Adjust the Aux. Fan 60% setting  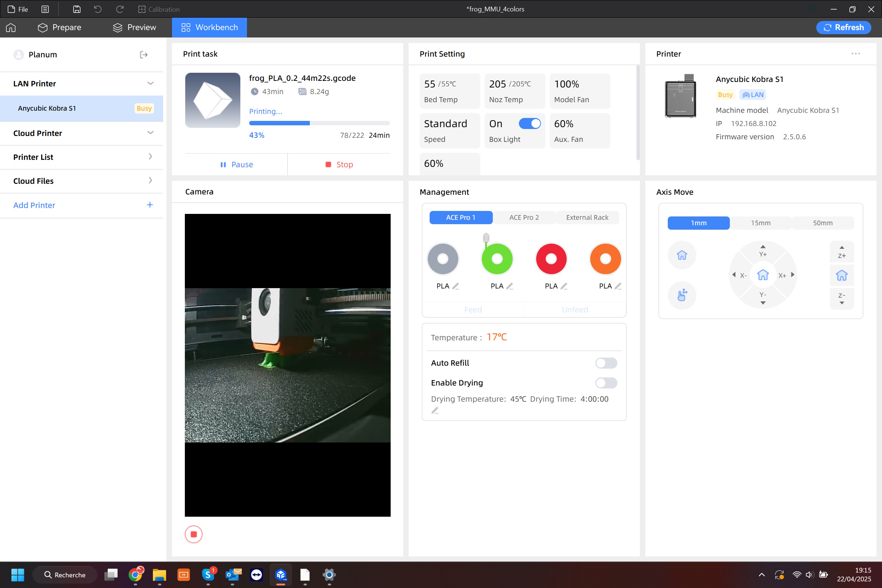(580, 131)
